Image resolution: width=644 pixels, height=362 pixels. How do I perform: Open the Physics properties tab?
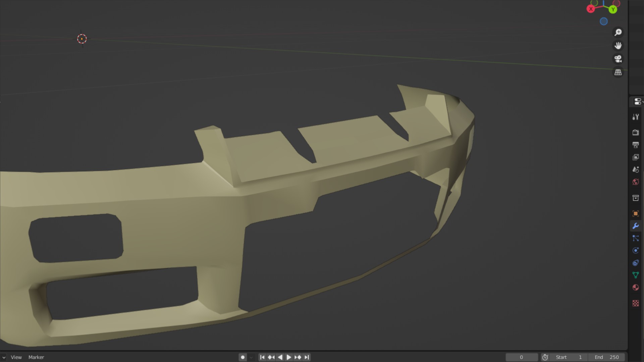tap(635, 251)
